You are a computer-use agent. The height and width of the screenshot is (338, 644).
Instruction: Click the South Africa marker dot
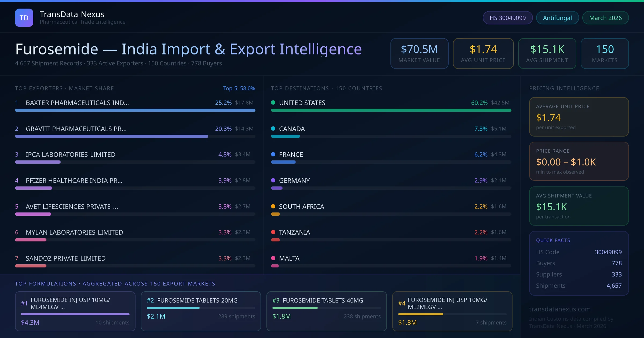point(273,207)
